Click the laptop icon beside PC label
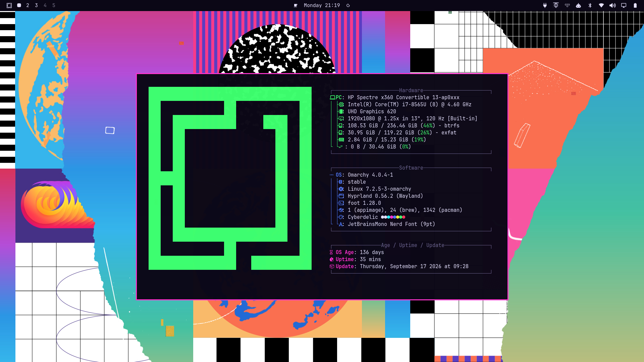 click(x=332, y=98)
